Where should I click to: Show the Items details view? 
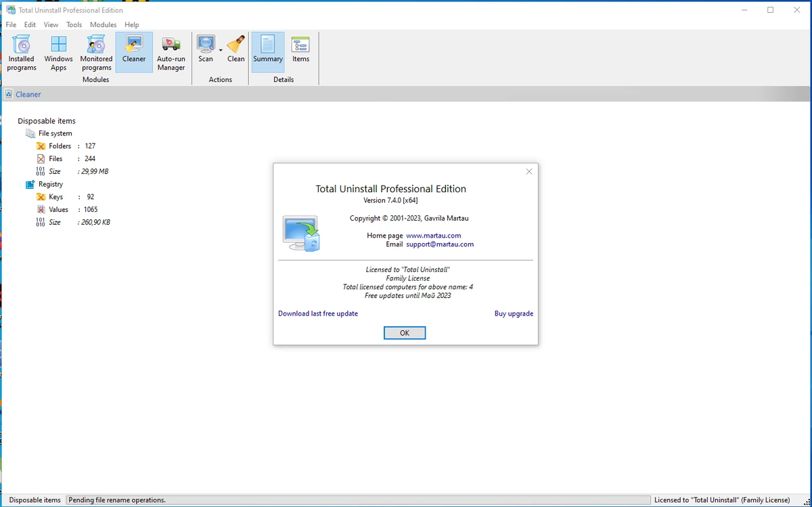pos(301,51)
